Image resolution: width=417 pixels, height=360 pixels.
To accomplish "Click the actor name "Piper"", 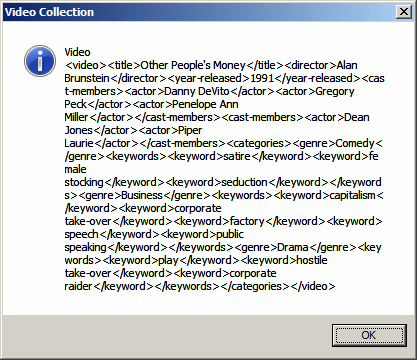I will point(190,130).
